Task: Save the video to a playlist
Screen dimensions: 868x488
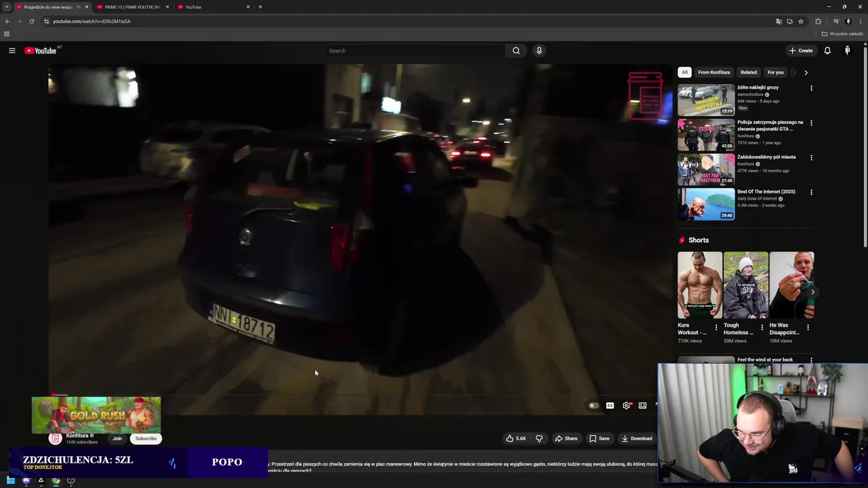Action: click(x=599, y=439)
